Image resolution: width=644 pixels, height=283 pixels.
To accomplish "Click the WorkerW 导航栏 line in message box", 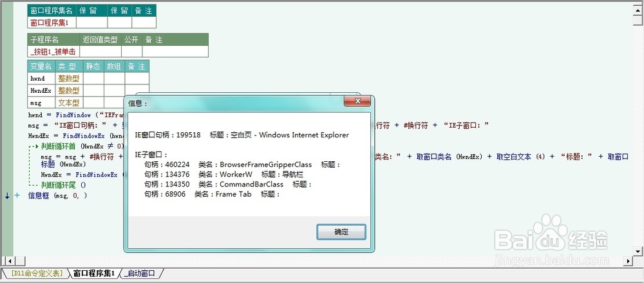I will (x=224, y=175).
